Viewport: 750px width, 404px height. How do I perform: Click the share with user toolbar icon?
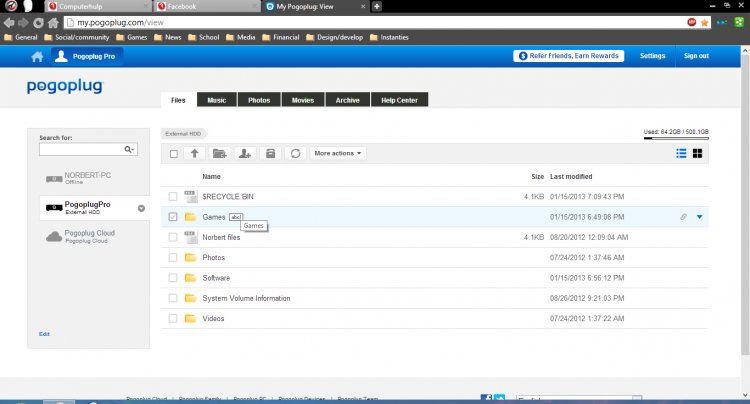tap(245, 153)
